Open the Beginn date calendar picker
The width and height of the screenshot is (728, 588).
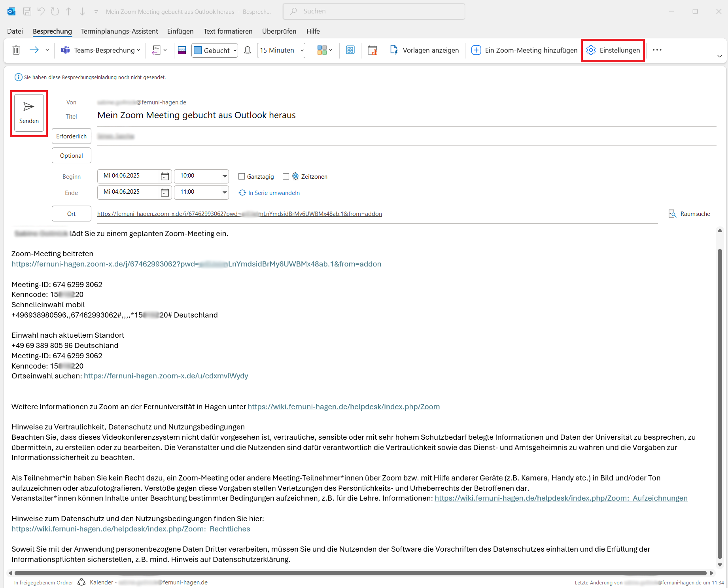click(x=165, y=176)
